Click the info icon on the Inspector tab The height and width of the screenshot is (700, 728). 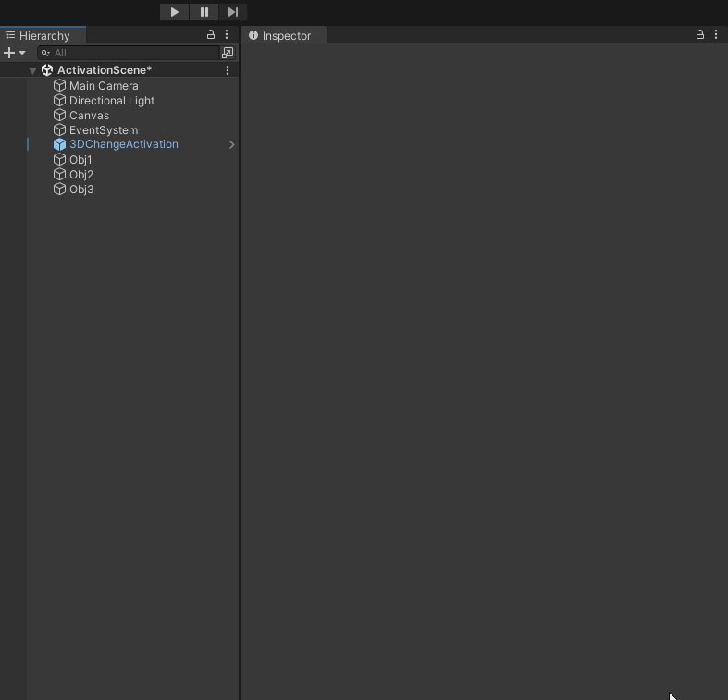[253, 35]
